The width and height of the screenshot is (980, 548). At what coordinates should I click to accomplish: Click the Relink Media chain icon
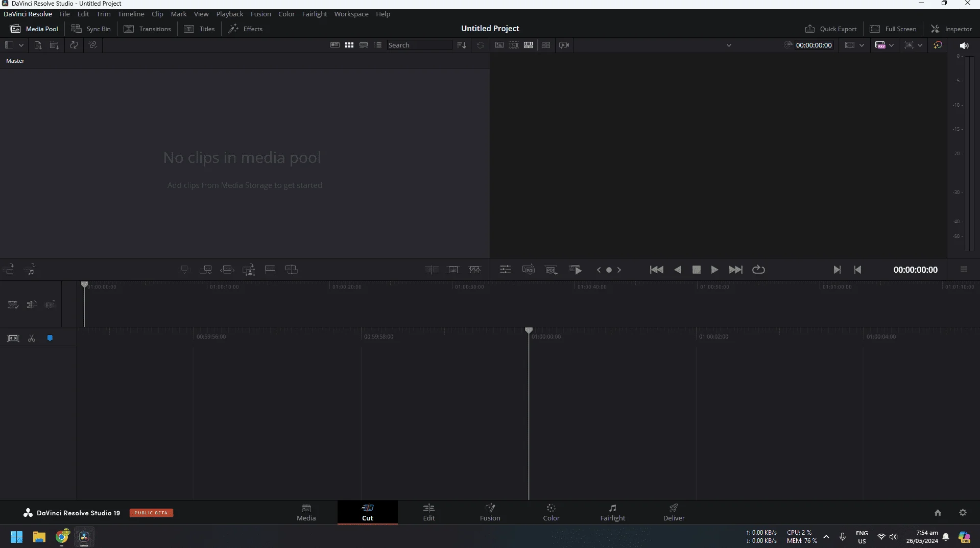(93, 45)
